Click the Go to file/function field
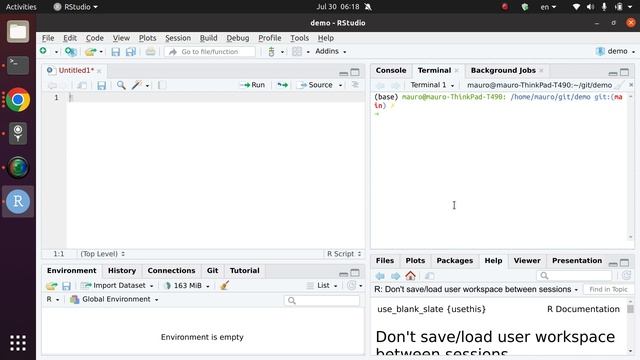This screenshot has height=360, width=640. (x=211, y=52)
